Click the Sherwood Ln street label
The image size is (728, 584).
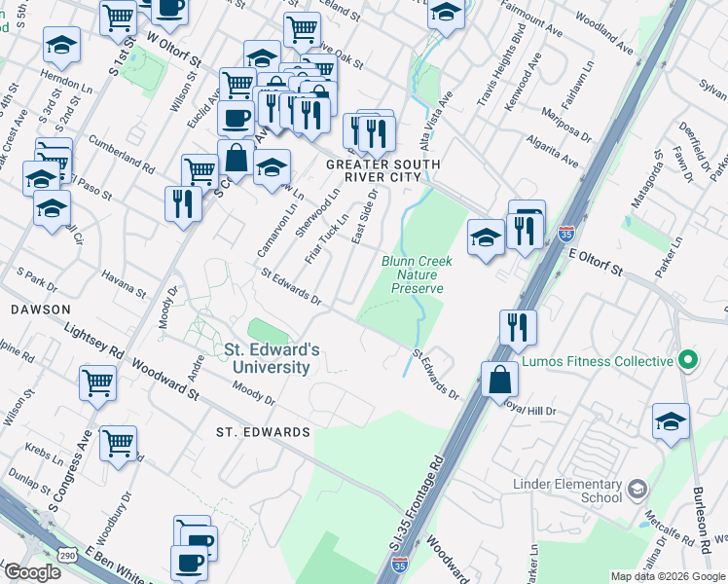pos(317,212)
